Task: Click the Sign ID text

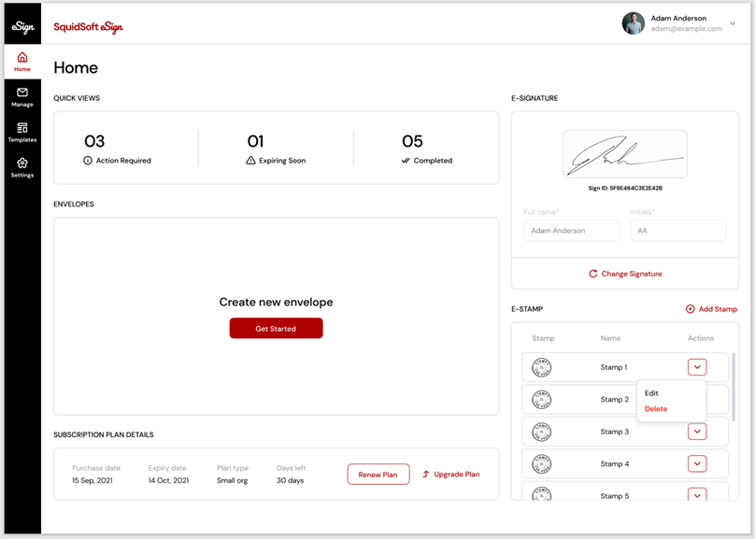Action: click(625, 188)
